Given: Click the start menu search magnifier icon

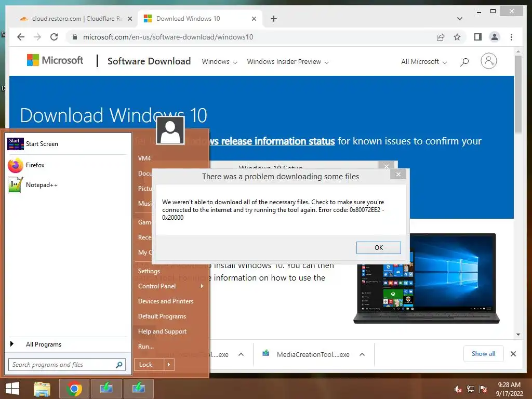Looking at the screenshot, I should coord(119,365).
